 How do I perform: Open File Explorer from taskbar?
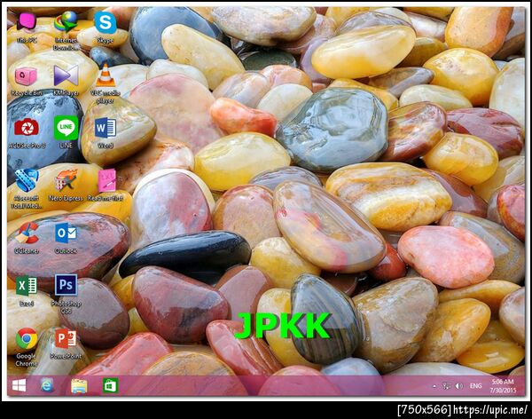pos(79,385)
